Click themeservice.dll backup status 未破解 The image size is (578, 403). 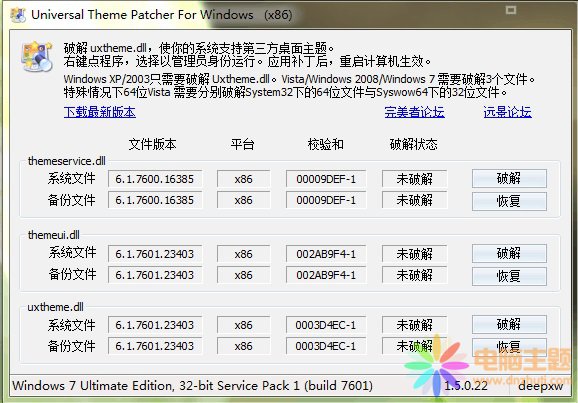click(x=414, y=200)
